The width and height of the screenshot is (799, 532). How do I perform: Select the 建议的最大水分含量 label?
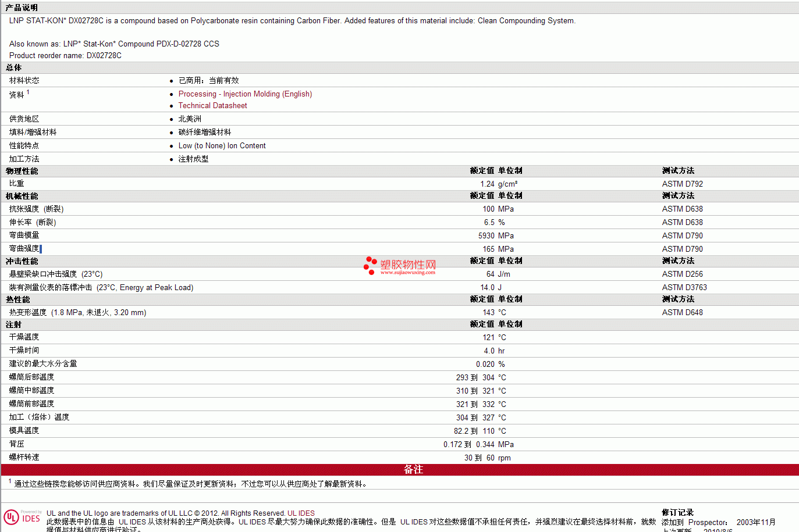pyautogui.click(x=43, y=364)
